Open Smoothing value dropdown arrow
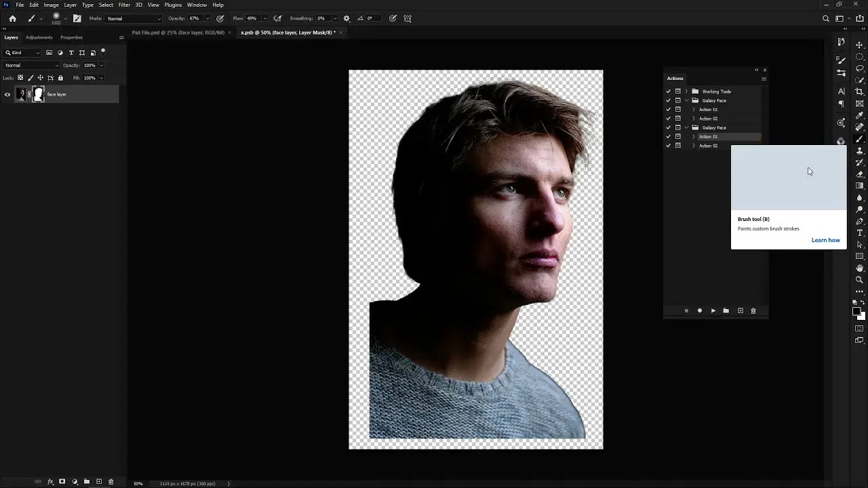868x488 pixels. click(334, 18)
